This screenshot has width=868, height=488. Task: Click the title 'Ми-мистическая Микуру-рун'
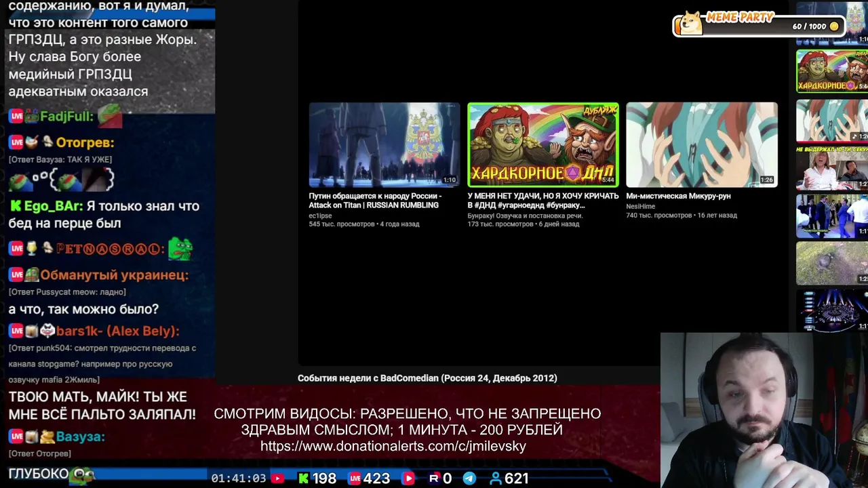tap(678, 196)
